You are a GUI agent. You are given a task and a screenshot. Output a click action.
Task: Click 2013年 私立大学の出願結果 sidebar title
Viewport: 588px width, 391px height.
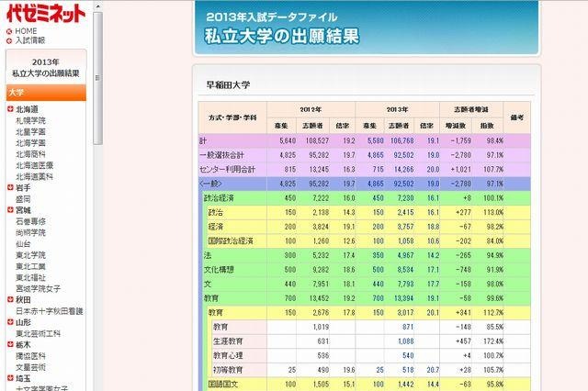[46, 67]
